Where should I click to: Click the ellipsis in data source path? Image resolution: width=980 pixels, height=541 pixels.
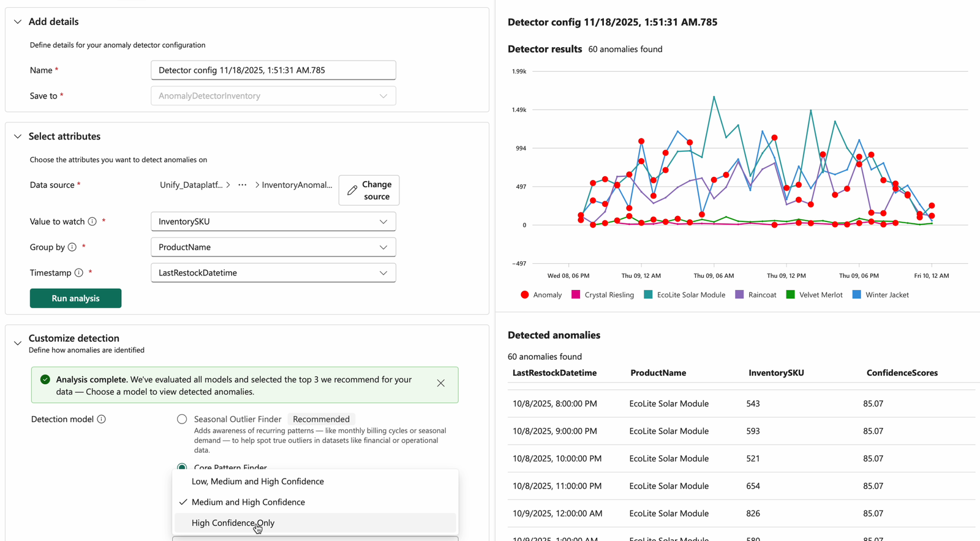click(x=243, y=185)
